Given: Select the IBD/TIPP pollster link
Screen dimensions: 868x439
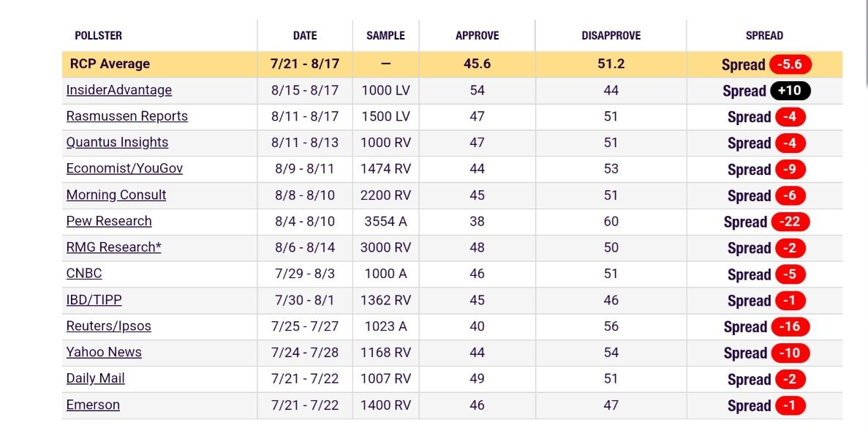Looking at the screenshot, I should tap(93, 300).
